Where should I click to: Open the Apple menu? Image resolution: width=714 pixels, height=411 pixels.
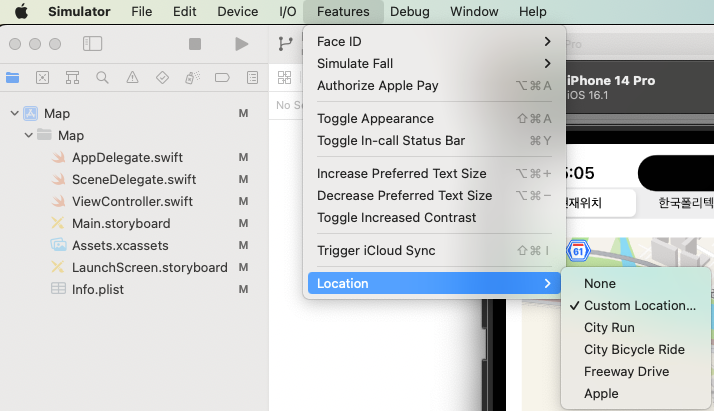pos(20,11)
